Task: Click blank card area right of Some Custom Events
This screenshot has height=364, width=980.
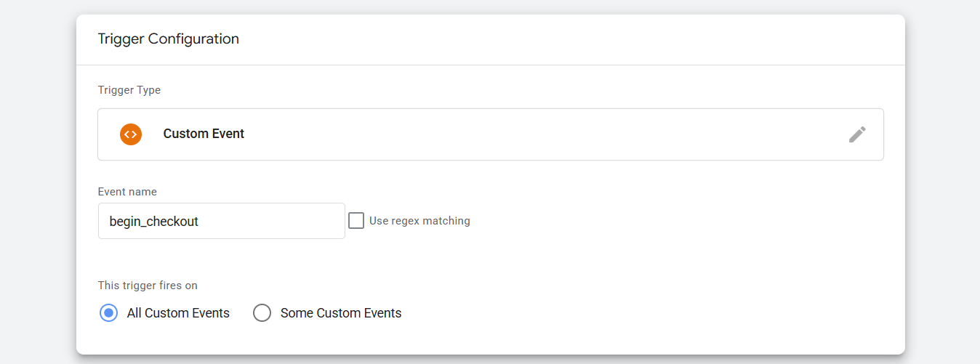Action: point(618,313)
